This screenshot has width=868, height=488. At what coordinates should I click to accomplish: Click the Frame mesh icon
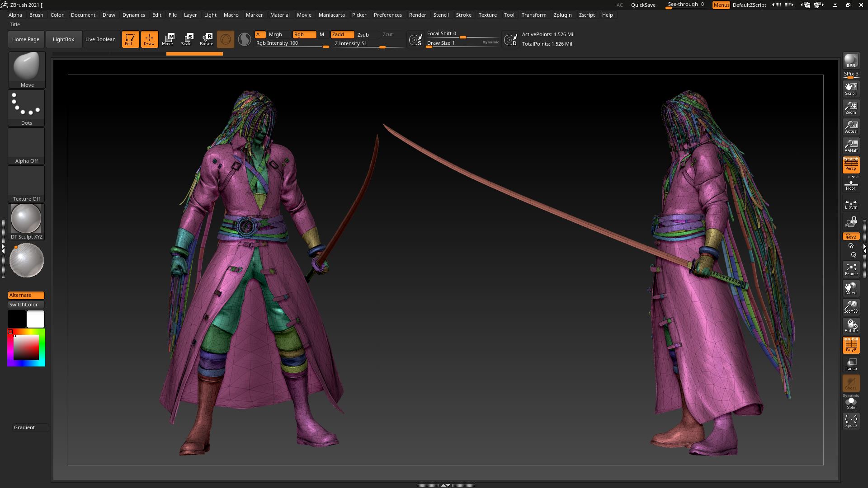pos(851,269)
